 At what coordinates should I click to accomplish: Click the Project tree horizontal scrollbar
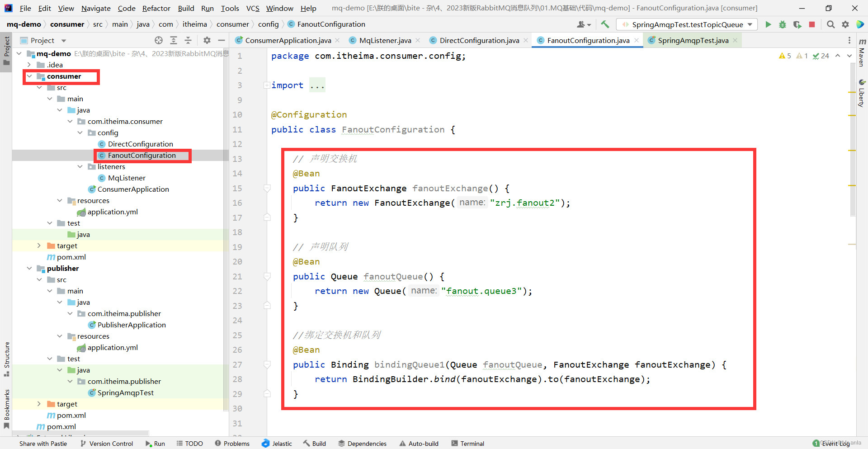[80, 433]
